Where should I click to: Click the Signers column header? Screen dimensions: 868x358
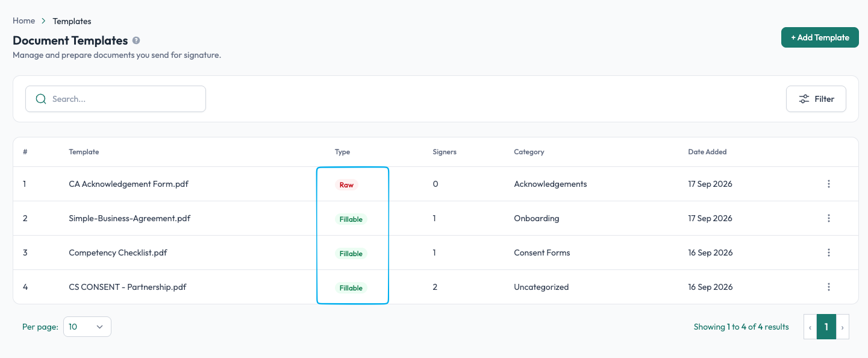coord(445,152)
